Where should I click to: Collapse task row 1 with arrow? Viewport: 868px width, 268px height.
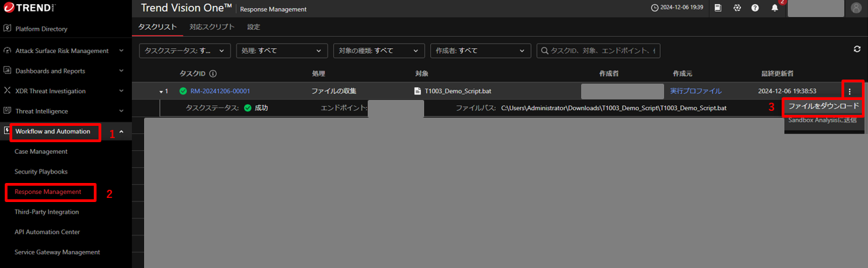[x=162, y=91]
